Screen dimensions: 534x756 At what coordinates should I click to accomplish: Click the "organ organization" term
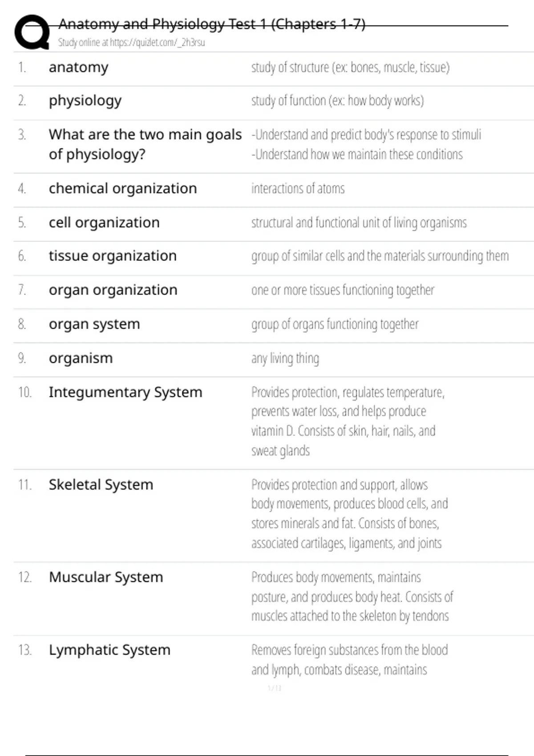(113, 290)
